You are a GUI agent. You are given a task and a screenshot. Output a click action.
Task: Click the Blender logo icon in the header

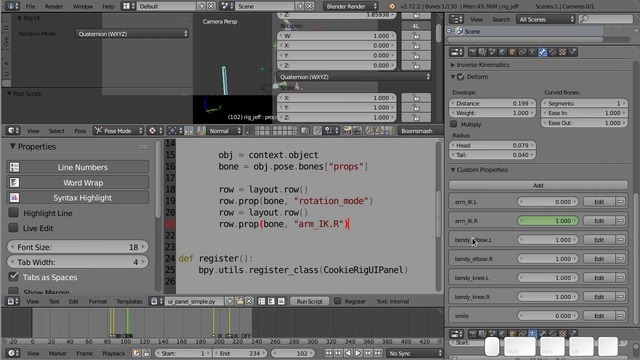pyautogui.click(x=391, y=6)
